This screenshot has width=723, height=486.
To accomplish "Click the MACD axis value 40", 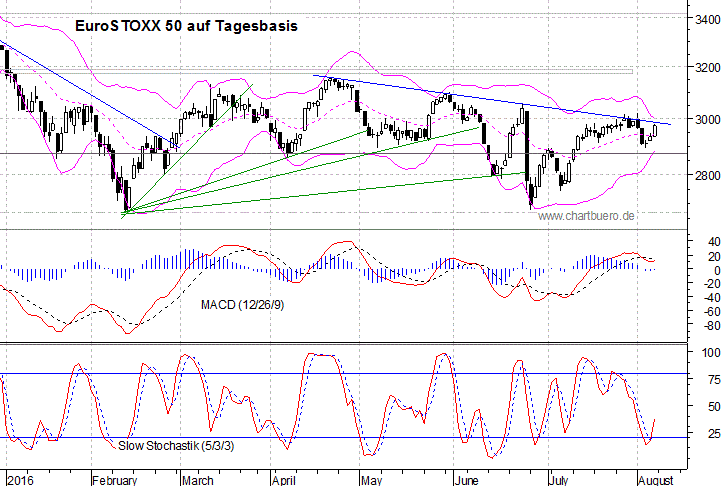I will click(x=714, y=242).
